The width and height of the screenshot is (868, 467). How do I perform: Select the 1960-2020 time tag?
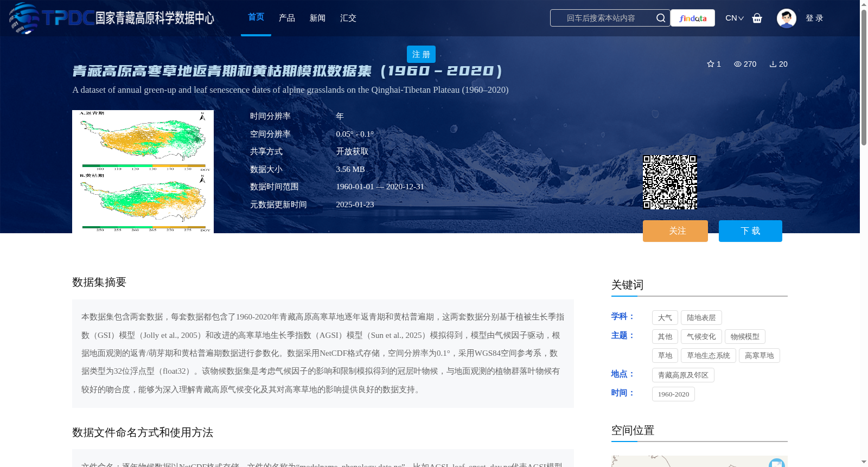click(673, 394)
